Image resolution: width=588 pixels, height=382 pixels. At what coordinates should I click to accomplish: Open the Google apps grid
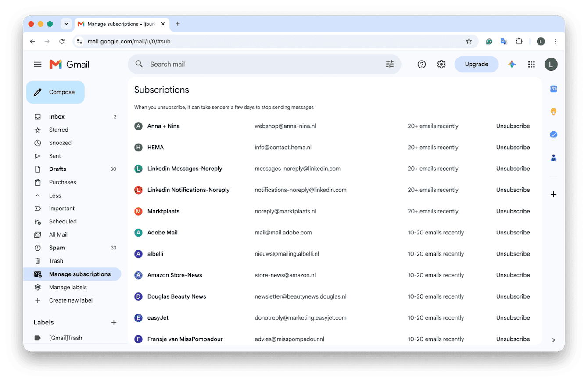coord(531,65)
